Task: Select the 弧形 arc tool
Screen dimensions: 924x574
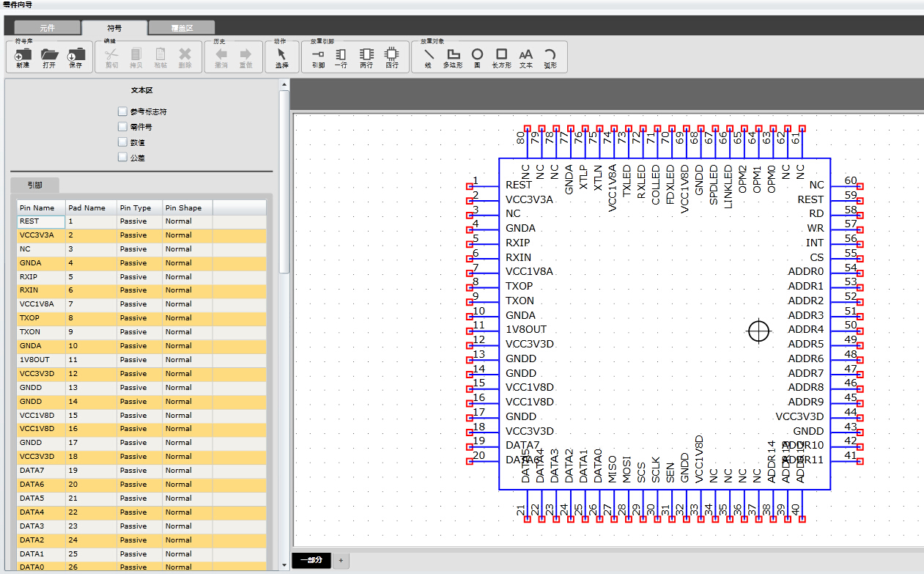Action: pyautogui.click(x=550, y=58)
